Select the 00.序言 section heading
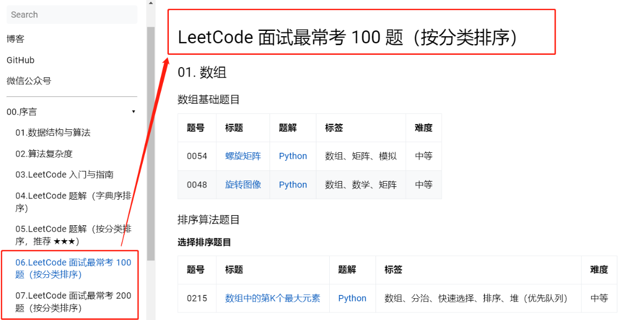644x320 pixels. 22,112
